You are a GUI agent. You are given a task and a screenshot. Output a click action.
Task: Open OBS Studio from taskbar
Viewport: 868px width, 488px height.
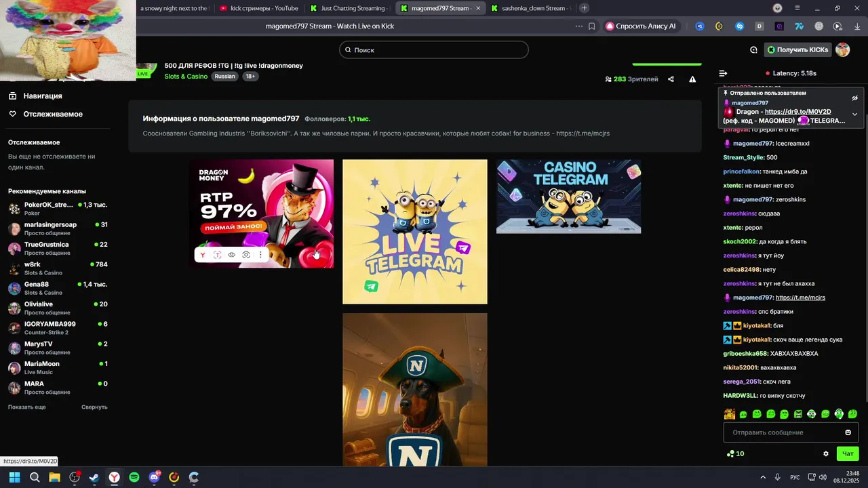[75, 477]
